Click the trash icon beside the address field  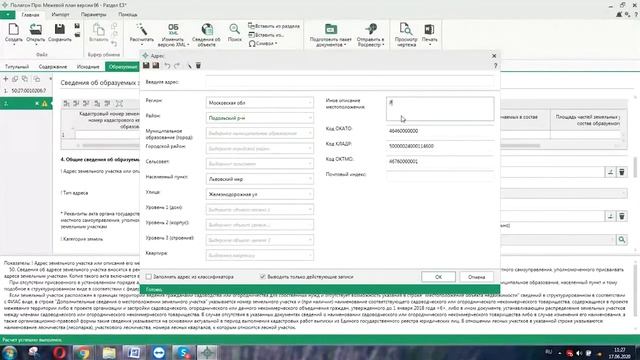tap(622, 172)
